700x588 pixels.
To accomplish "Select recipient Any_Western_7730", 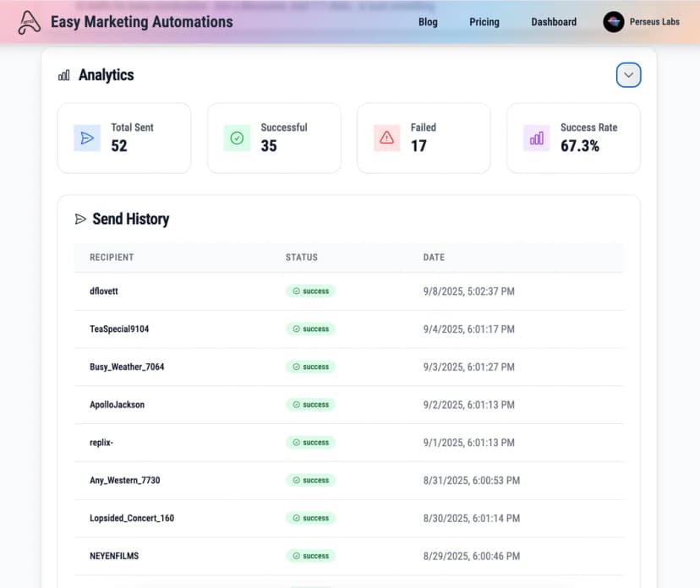I will 124,481.
